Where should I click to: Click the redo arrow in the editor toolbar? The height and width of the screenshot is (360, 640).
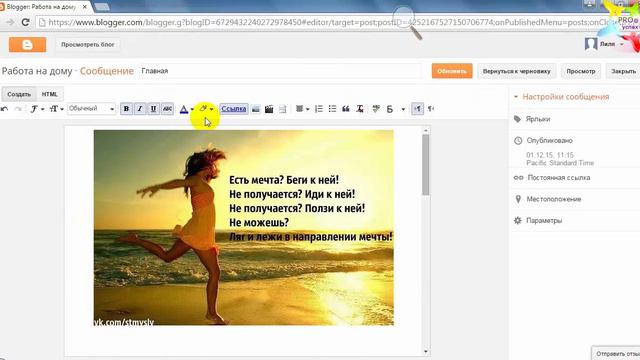[18, 109]
